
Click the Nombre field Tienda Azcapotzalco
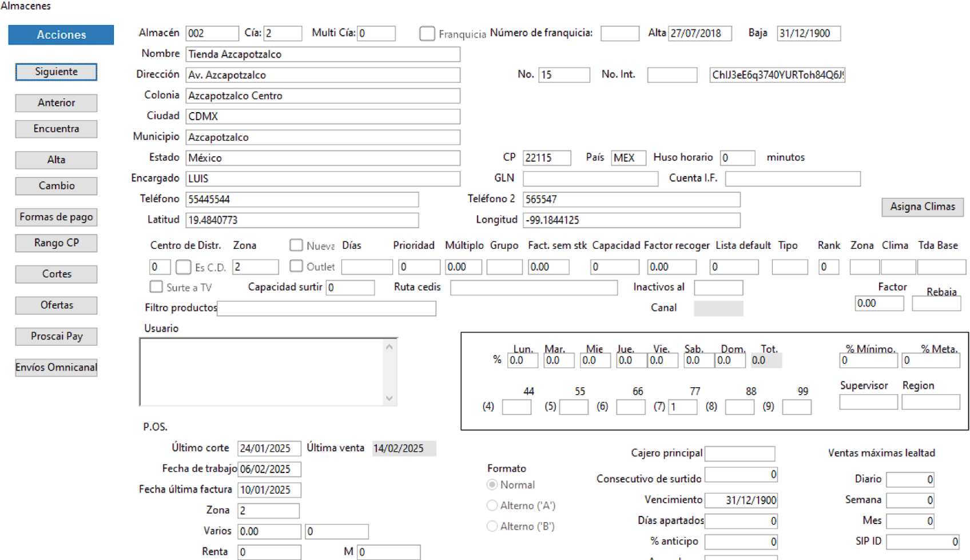[x=323, y=54]
